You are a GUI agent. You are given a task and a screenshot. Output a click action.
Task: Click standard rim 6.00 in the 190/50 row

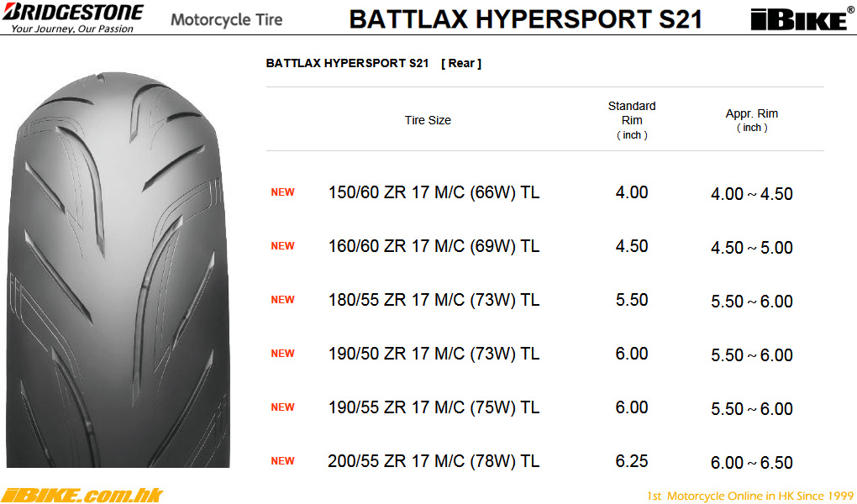(632, 354)
